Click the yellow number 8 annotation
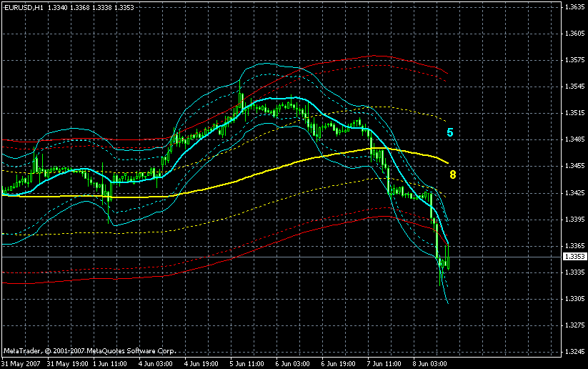 coord(453,174)
